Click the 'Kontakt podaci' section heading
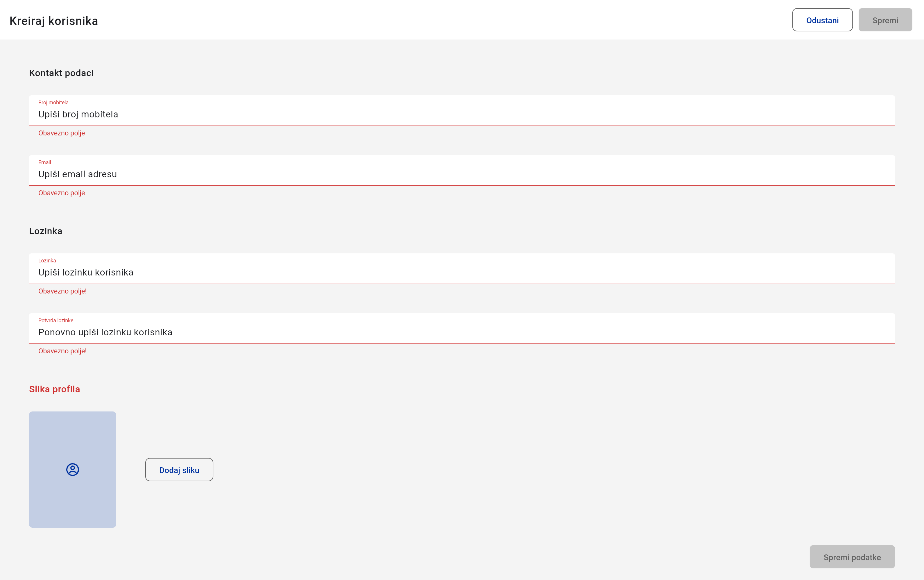This screenshot has width=924, height=580. (61, 73)
